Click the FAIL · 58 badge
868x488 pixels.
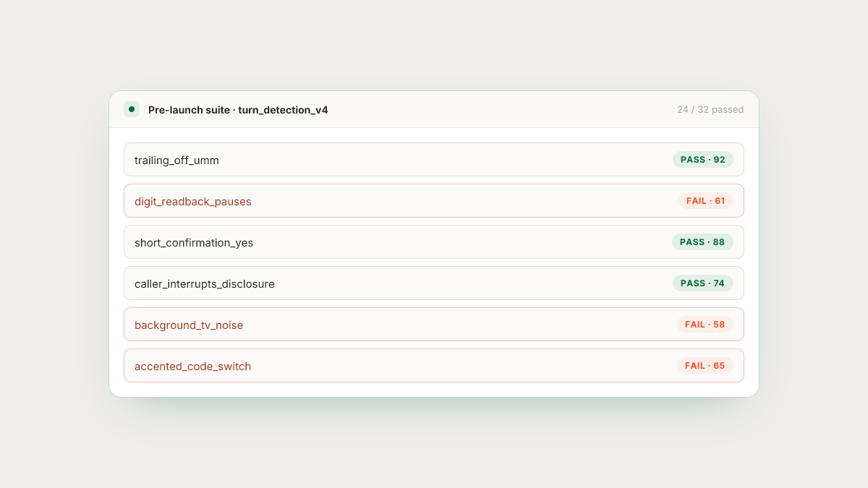pyautogui.click(x=705, y=325)
